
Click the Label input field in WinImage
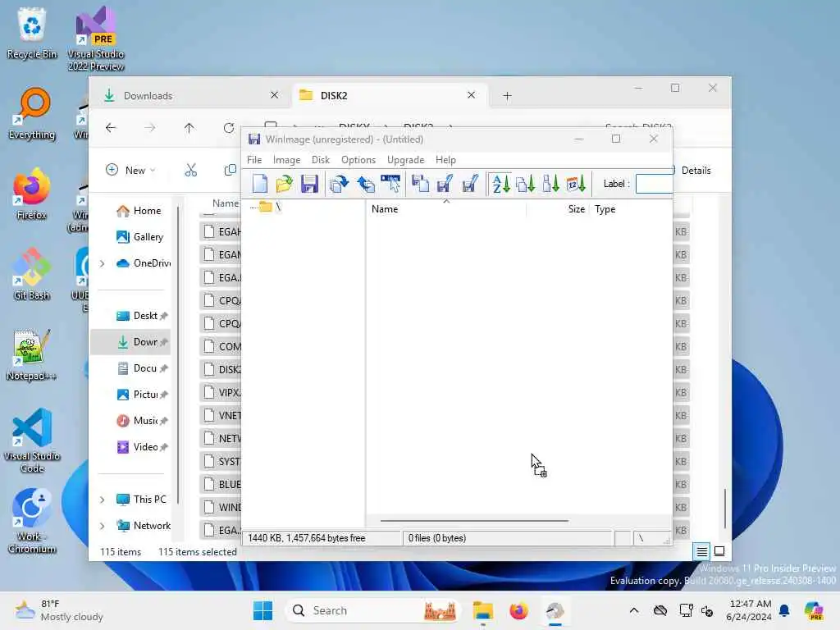[654, 184]
